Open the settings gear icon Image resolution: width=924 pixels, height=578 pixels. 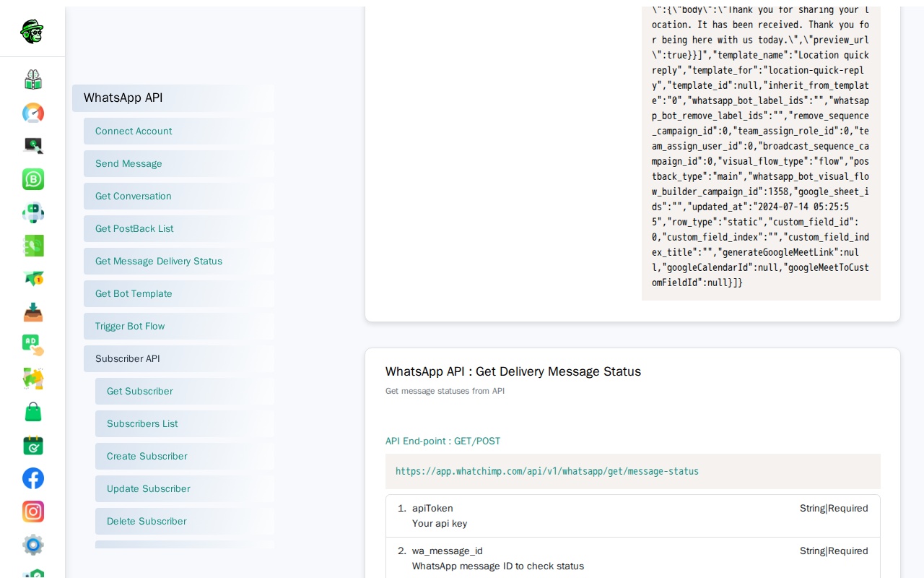pos(33,545)
